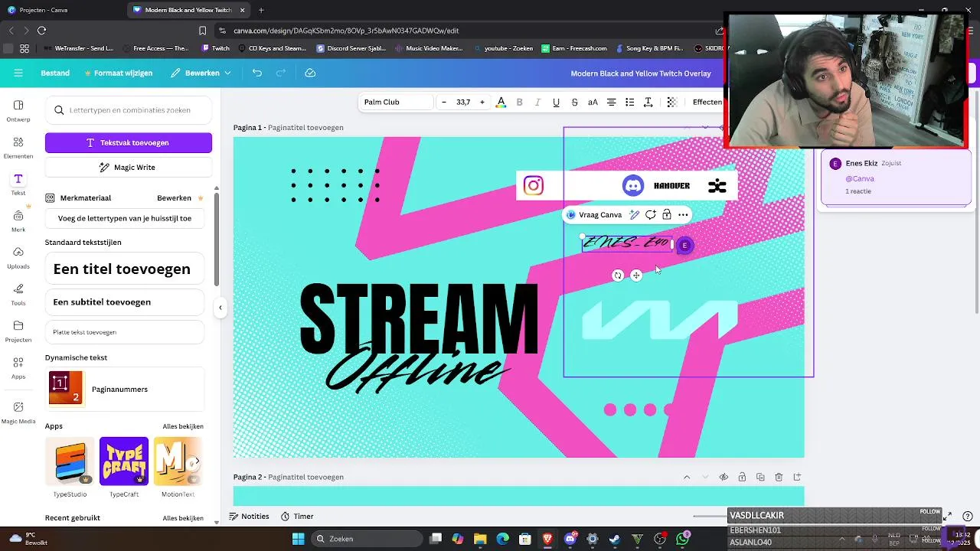Open the Uploads panel
This screenshot has height=551, width=980.
pos(18,257)
